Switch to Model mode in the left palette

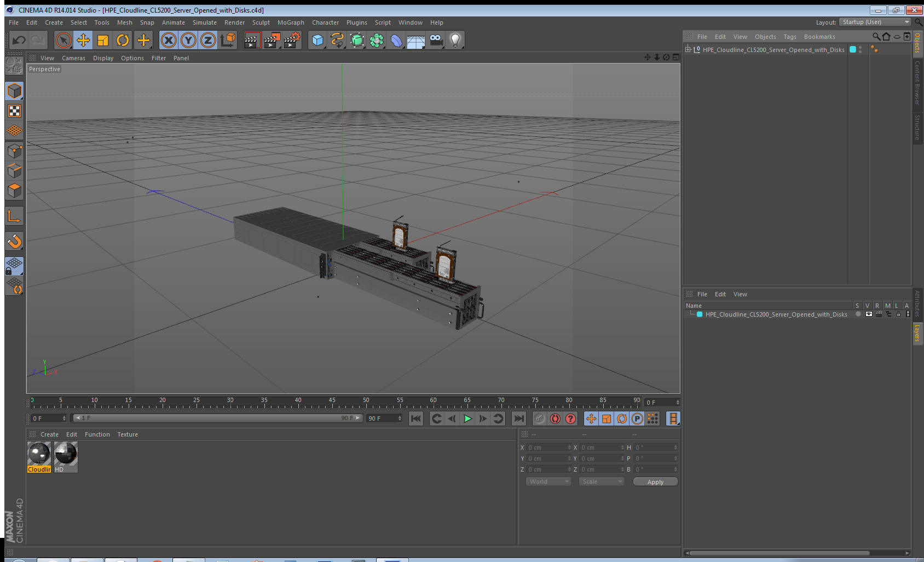click(x=14, y=91)
